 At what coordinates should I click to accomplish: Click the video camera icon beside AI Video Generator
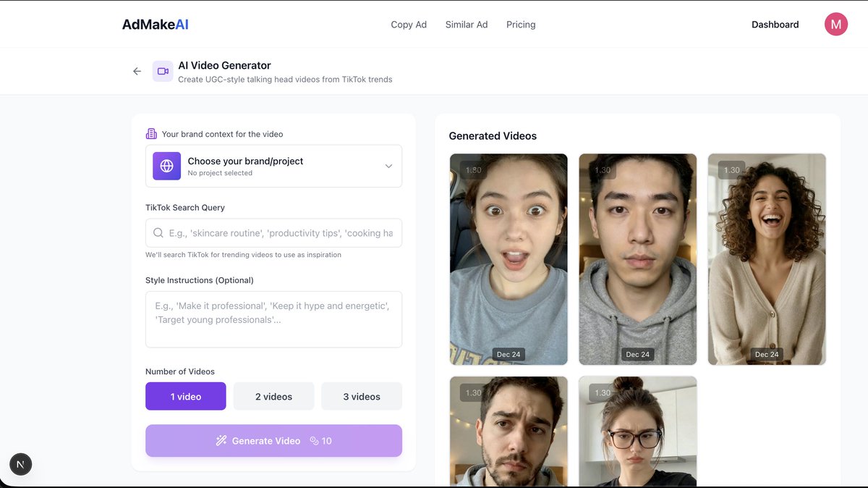163,71
